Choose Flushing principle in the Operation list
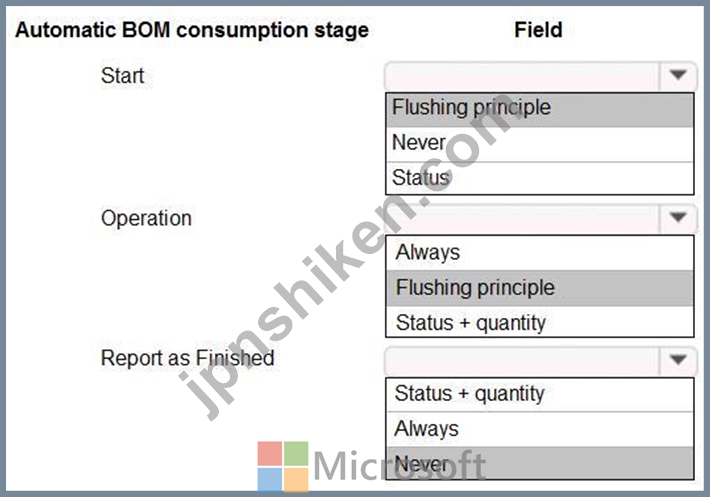Image resolution: width=710 pixels, height=497 pixels. click(x=540, y=288)
